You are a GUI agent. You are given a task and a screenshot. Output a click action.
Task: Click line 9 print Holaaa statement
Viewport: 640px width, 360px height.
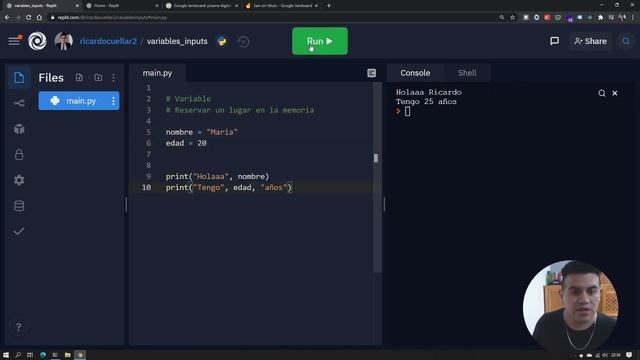click(x=217, y=176)
